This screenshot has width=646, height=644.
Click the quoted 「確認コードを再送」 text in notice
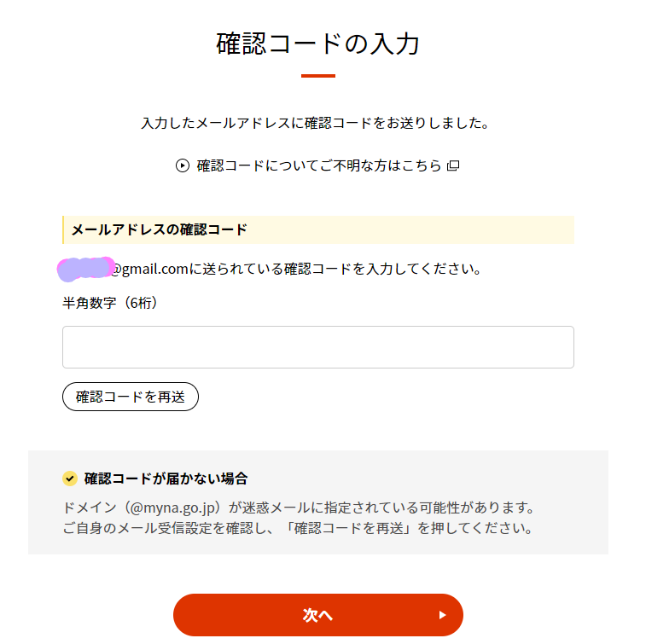349,528
